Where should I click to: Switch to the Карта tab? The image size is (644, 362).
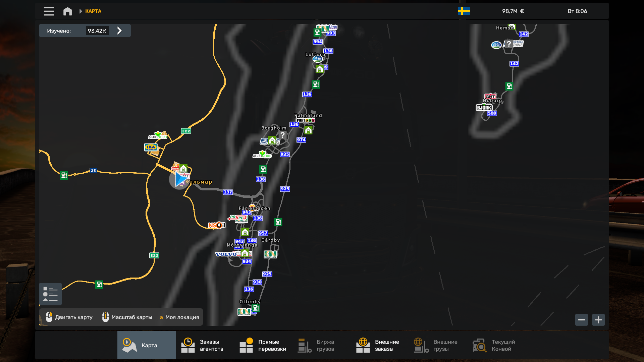point(147,345)
